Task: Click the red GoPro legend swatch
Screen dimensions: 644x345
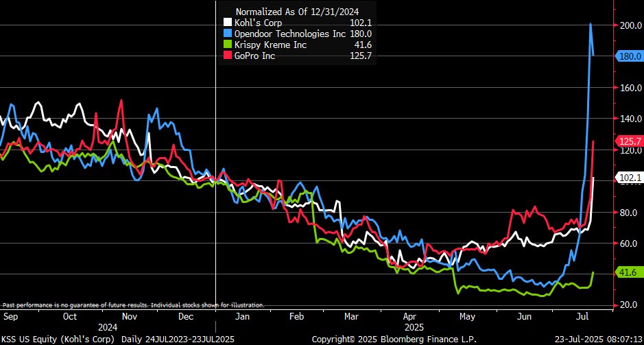Action: (227, 56)
